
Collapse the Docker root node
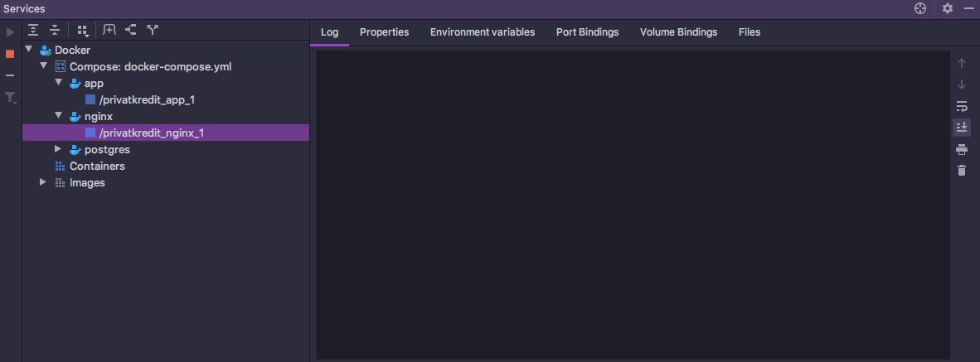(x=29, y=50)
